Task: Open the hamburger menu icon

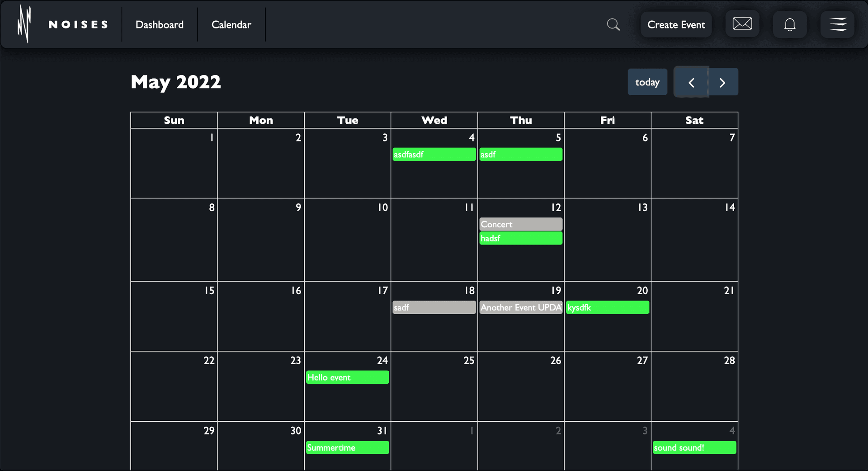Action: [837, 24]
